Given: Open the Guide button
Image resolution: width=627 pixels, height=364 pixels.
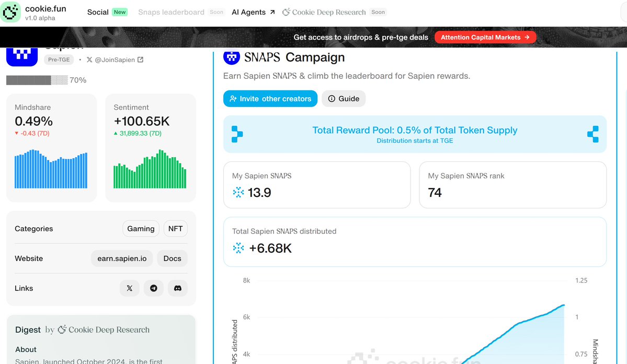Looking at the screenshot, I should [x=344, y=99].
